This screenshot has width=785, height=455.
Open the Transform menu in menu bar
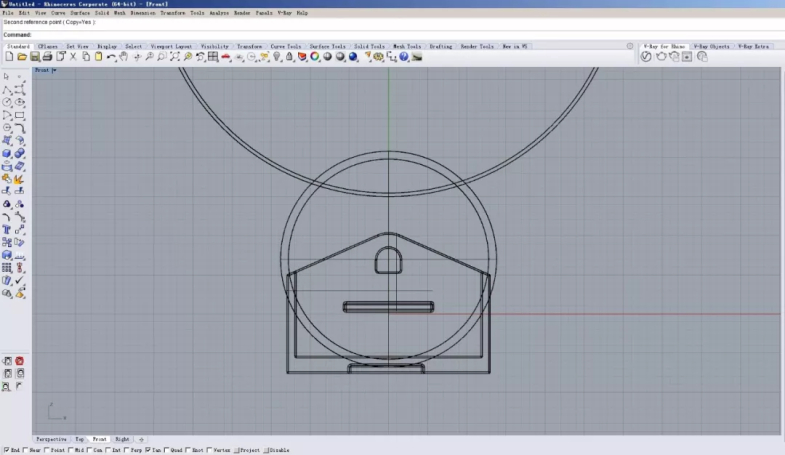tap(172, 13)
